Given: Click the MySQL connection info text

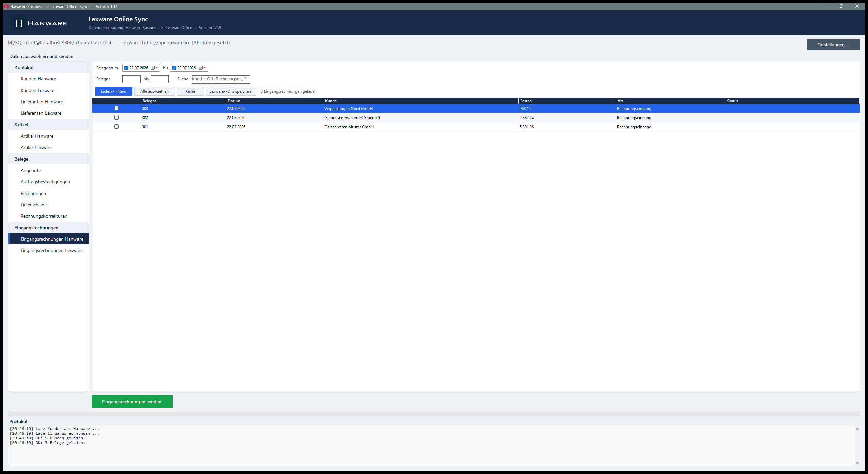Looking at the screenshot, I should 59,43.
